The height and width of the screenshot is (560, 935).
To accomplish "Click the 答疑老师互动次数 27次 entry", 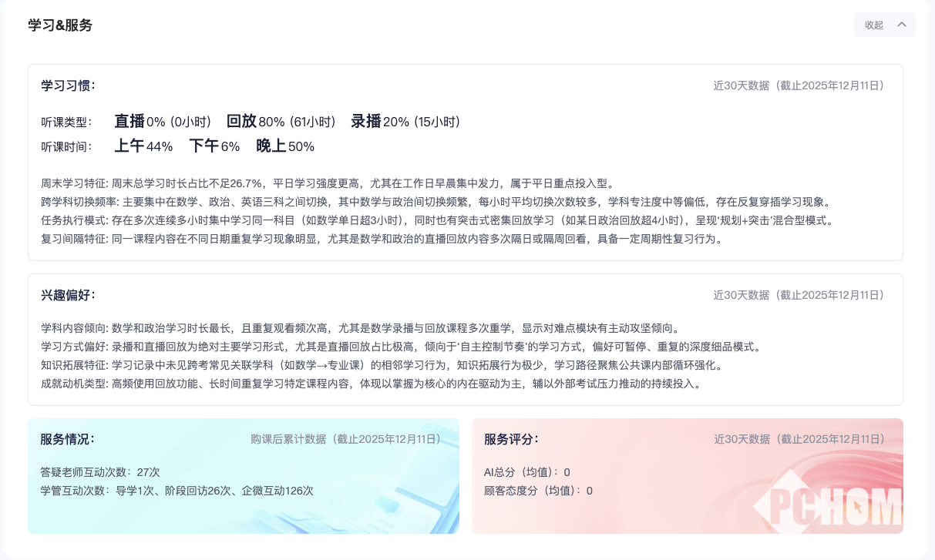I will click(x=100, y=472).
